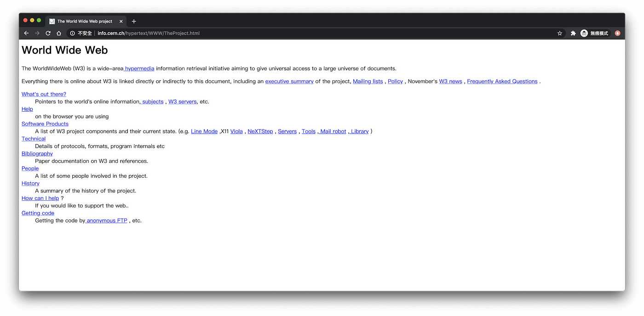Open the Tools link
The height and width of the screenshot is (316, 644).
(x=309, y=131)
